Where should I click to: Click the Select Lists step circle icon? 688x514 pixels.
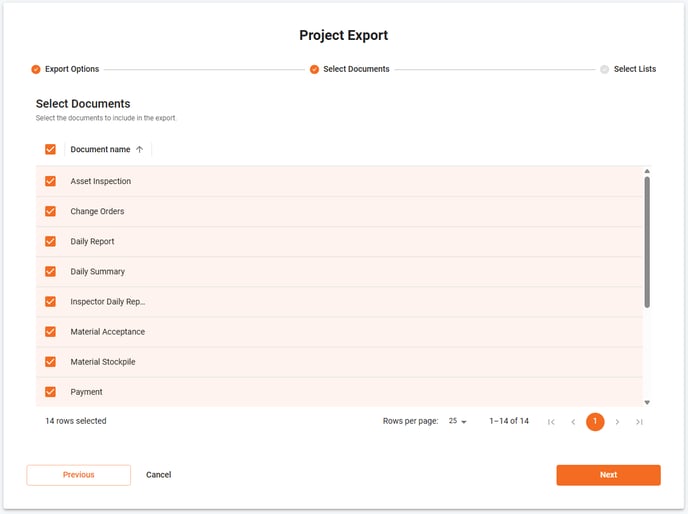[x=604, y=69]
